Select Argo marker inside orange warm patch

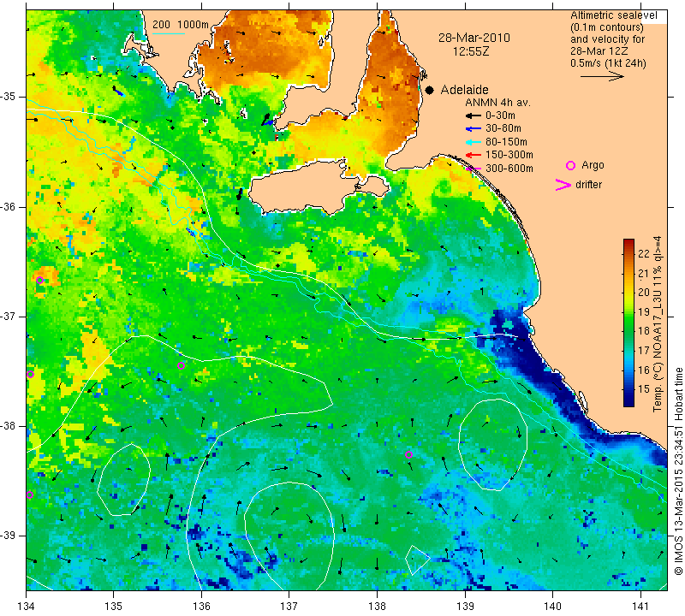tap(39, 281)
